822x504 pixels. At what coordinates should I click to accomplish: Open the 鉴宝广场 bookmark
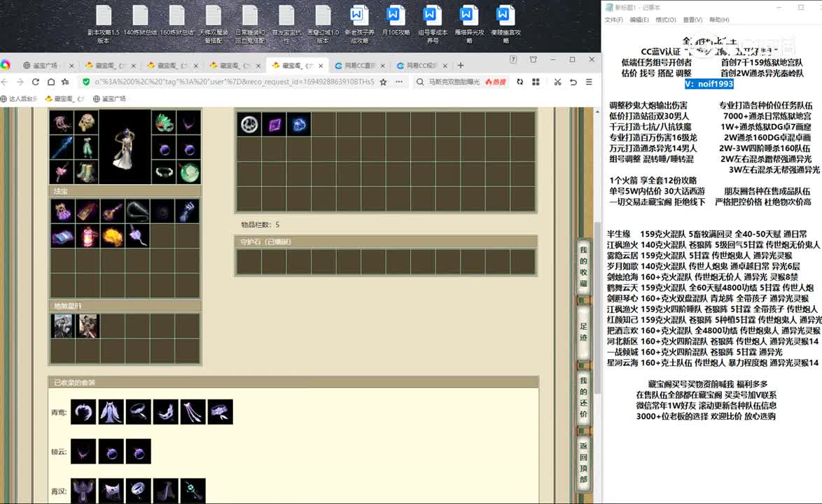tap(109, 99)
